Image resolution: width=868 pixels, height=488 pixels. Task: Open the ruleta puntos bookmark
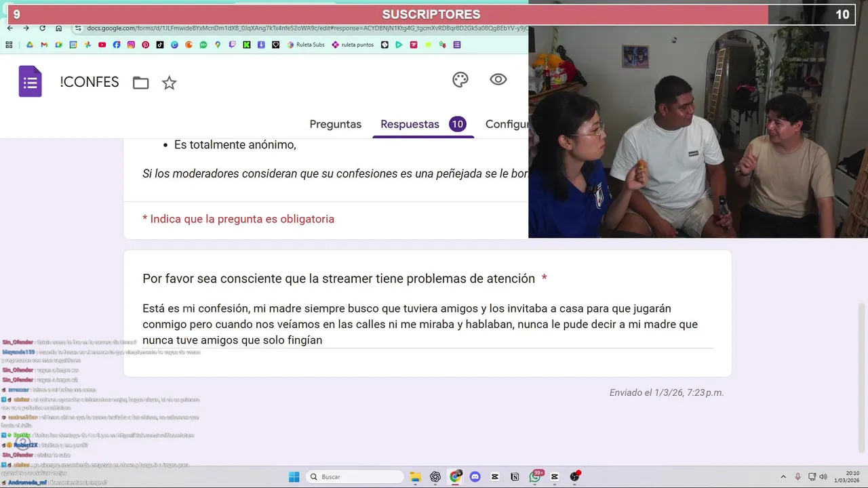(353, 45)
